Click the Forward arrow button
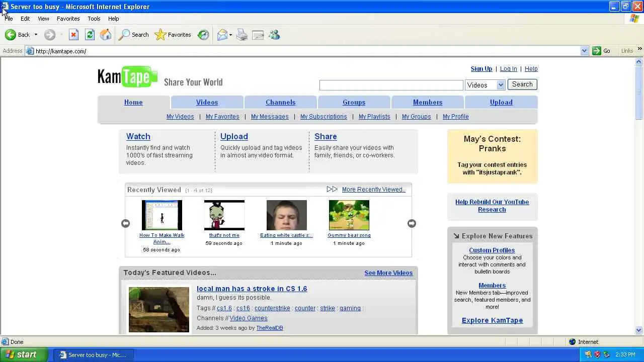This screenshot has width=644, height=362. [x=49, y=35]
